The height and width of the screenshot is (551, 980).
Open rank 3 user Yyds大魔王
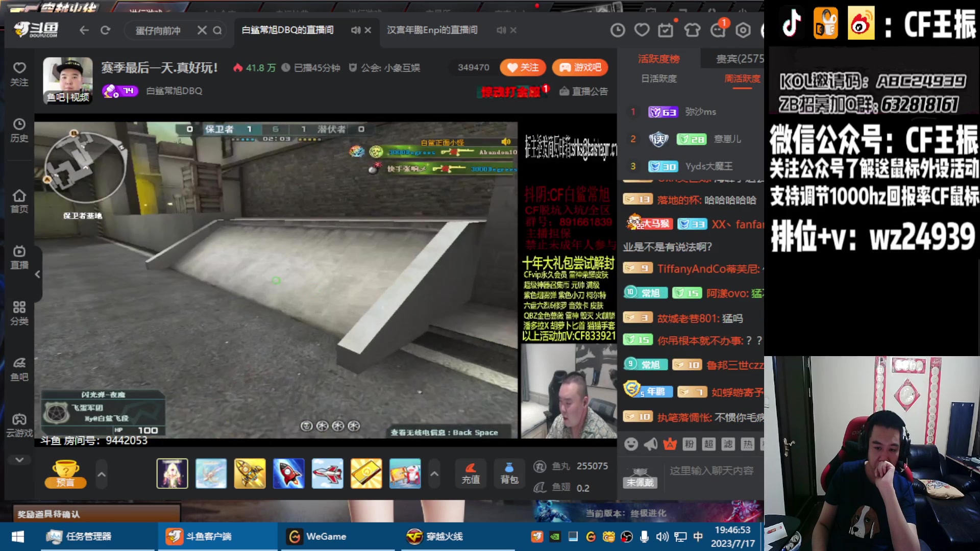point(708,166)
